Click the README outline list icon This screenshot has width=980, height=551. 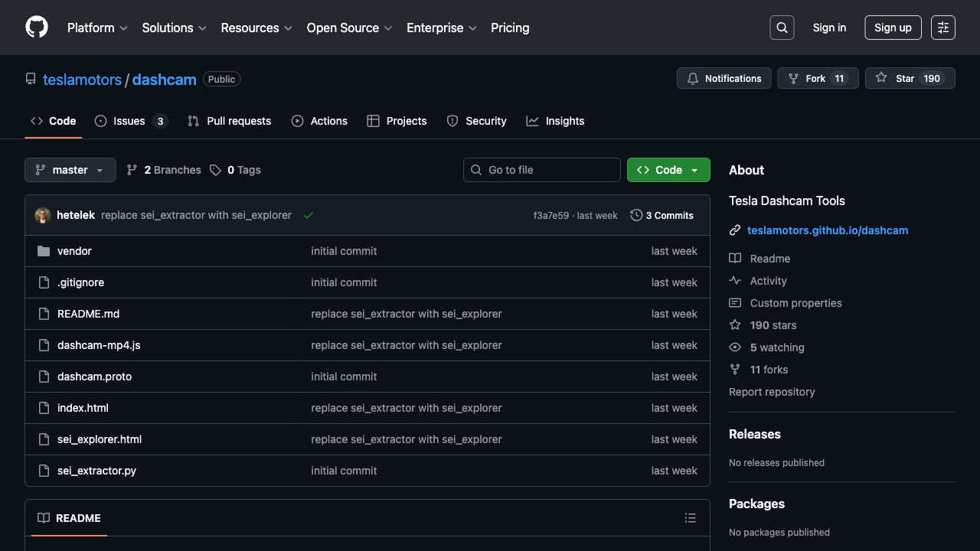pyautogui.click(x=691, y=518)
